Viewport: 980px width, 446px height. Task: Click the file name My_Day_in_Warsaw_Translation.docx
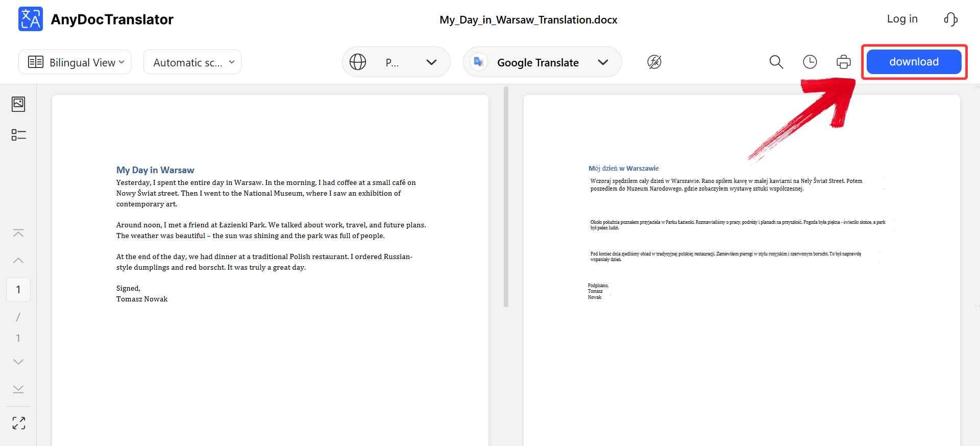(528, 19)
